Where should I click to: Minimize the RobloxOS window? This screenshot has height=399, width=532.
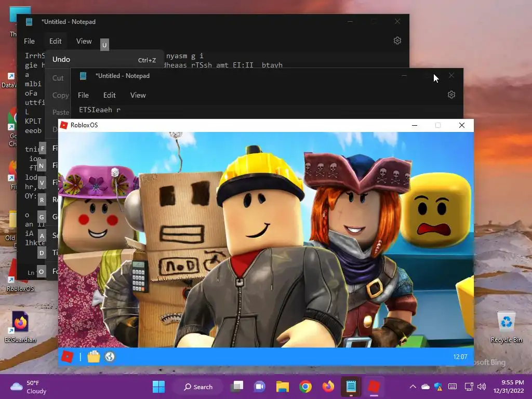coord(415,125)
